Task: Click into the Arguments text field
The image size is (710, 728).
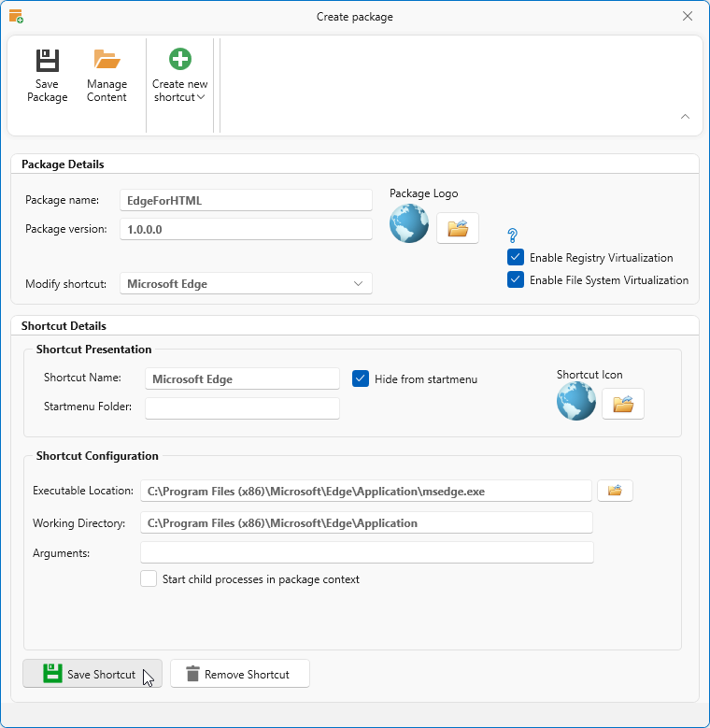Action: [366, 553]
